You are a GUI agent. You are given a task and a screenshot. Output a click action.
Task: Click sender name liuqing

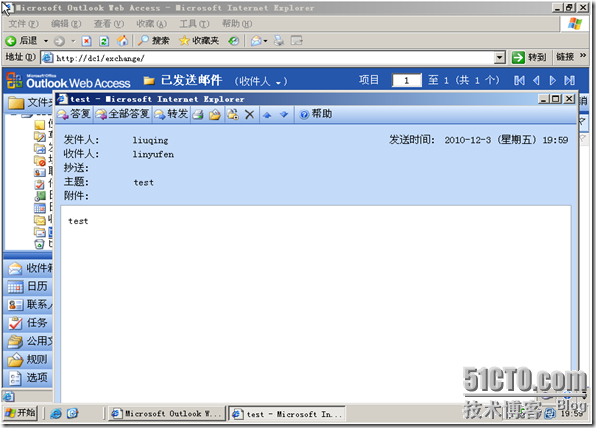pyautogui.click(x=150, y=140)
